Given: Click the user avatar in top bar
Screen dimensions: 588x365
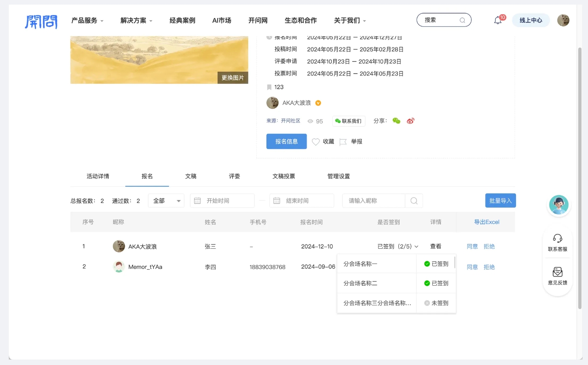Looking at the screenshot, I should pos(563,20).
